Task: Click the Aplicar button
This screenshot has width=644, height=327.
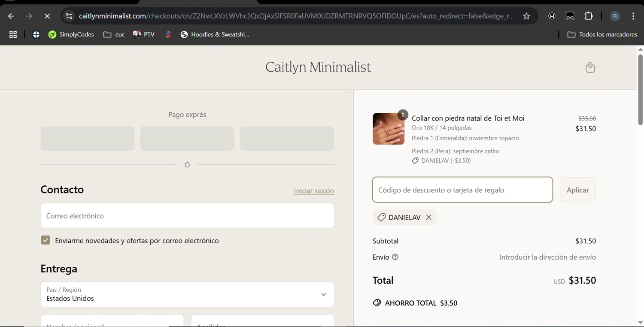Action: pos(578,190)
